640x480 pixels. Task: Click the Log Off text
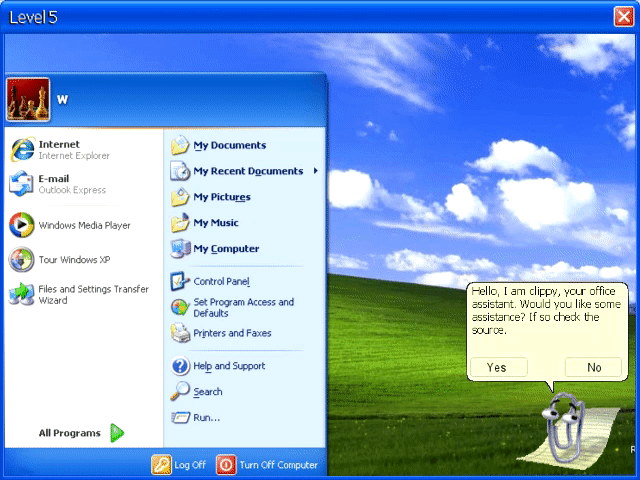(x=190, y=465)
